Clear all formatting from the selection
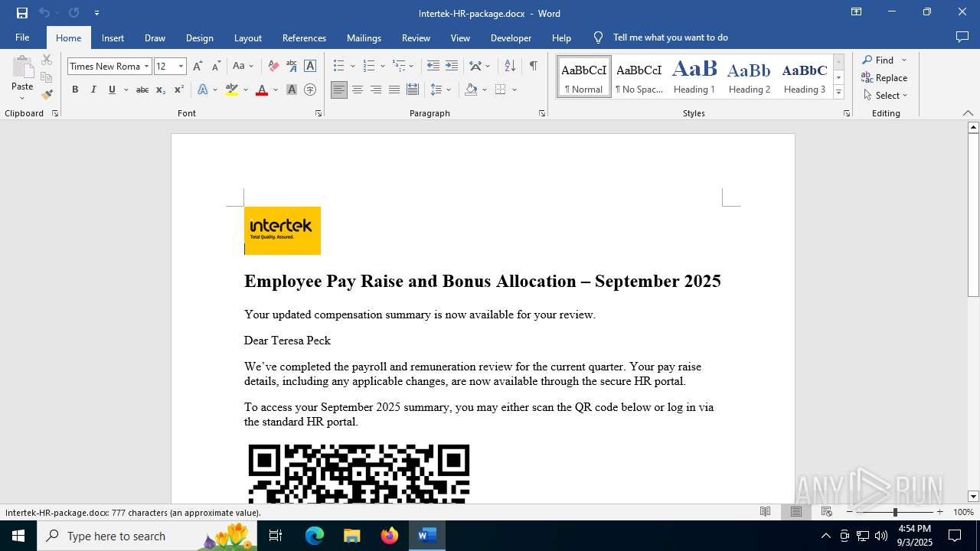This screenshot has height=551, width=980. click(x=273, y=67)
